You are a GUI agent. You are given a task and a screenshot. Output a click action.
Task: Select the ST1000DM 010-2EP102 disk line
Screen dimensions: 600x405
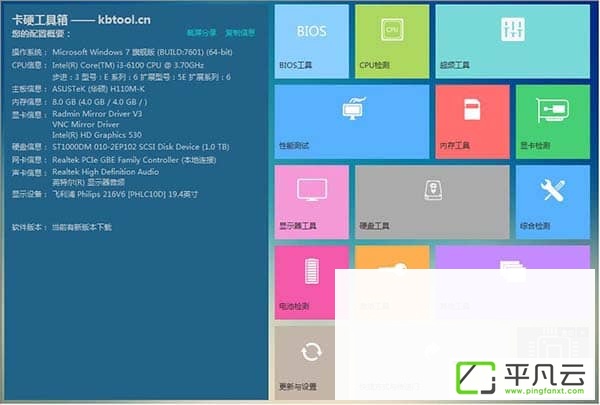[x=140, y=147]
